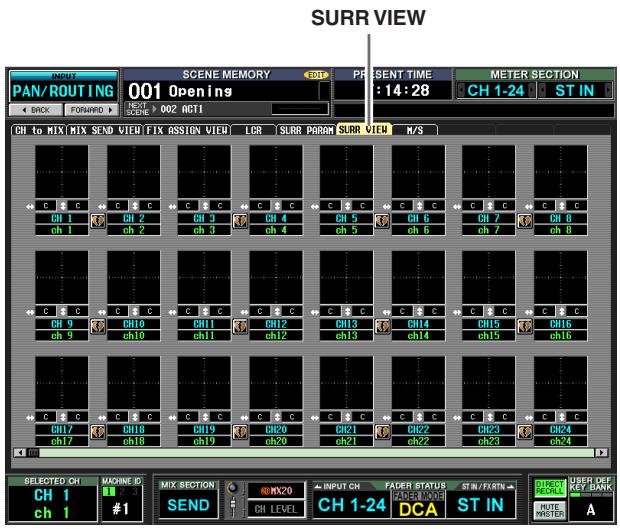Select Machine ID 1
This screenshot has width=620, height=529.
tap(108, 492)
